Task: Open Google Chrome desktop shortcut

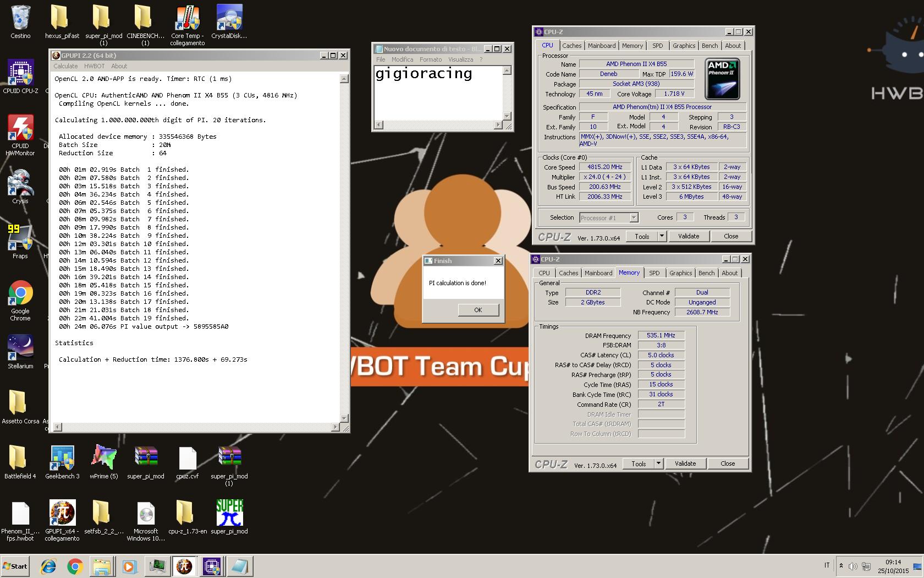Action: tap(20, 301)
